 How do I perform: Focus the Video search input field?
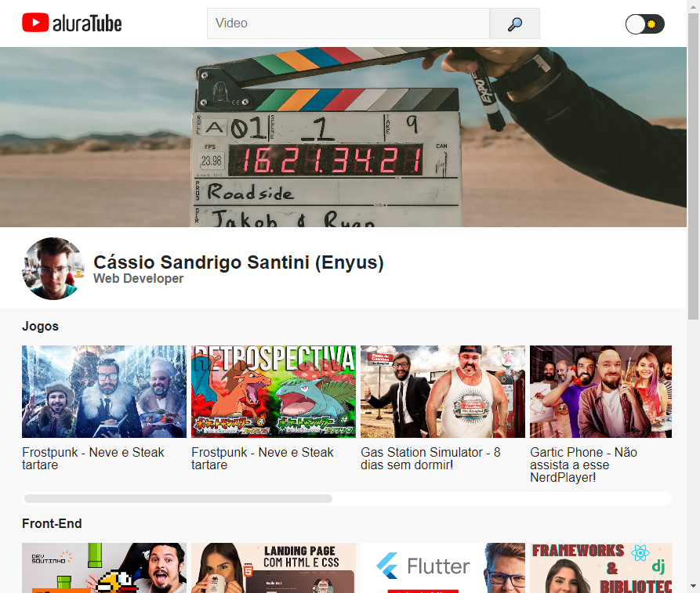coord(348,24)
